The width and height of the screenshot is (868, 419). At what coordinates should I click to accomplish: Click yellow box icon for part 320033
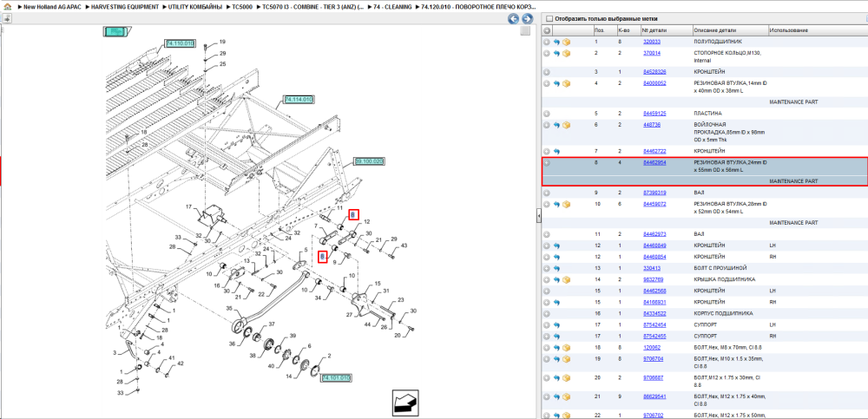click(x=566, y=42)
